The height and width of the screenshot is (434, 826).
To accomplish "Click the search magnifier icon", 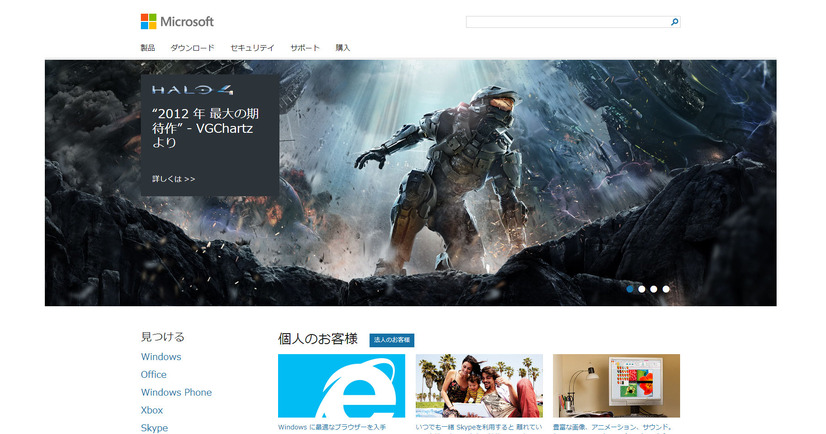I will 674,22.
